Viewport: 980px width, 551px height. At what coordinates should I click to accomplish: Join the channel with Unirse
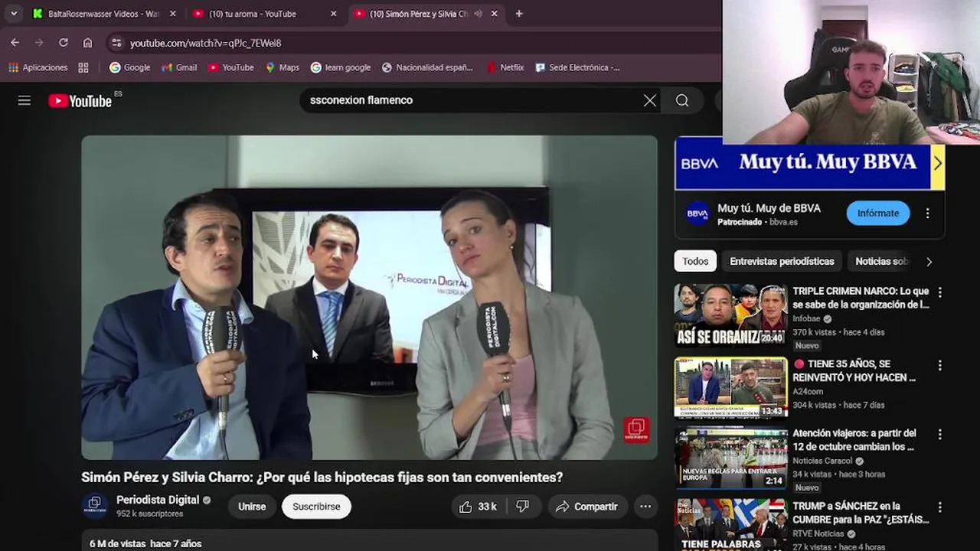coord(252,507)
